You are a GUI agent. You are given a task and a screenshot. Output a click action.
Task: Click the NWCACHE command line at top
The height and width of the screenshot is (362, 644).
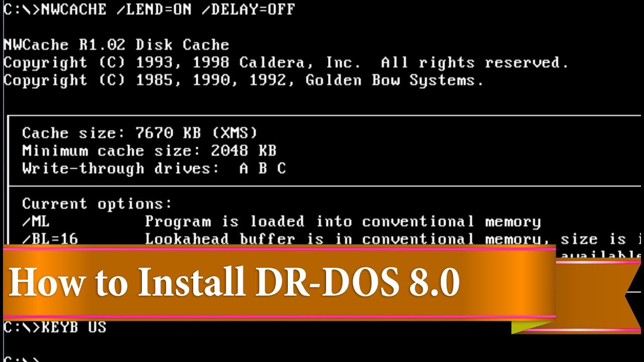click(149, 9)
